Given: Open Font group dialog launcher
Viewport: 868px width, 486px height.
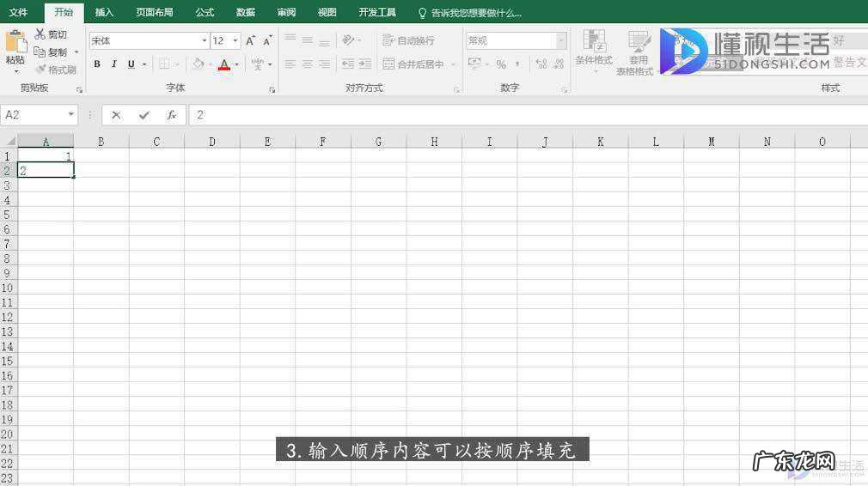Looking at the screenshot, I should [x=272, y=89].
